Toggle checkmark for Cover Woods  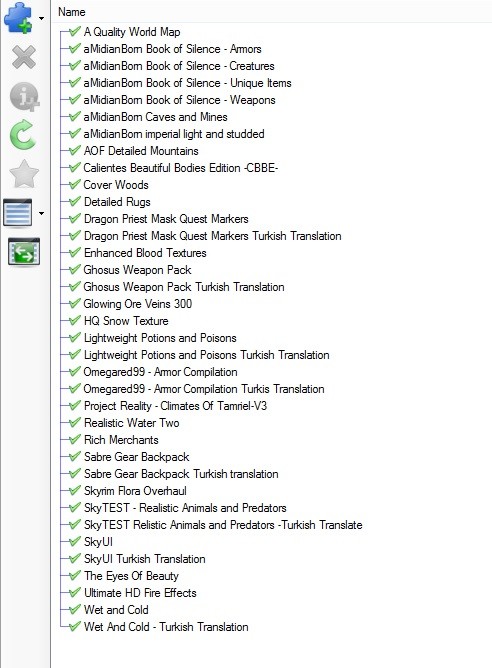[x=75, y=184]
